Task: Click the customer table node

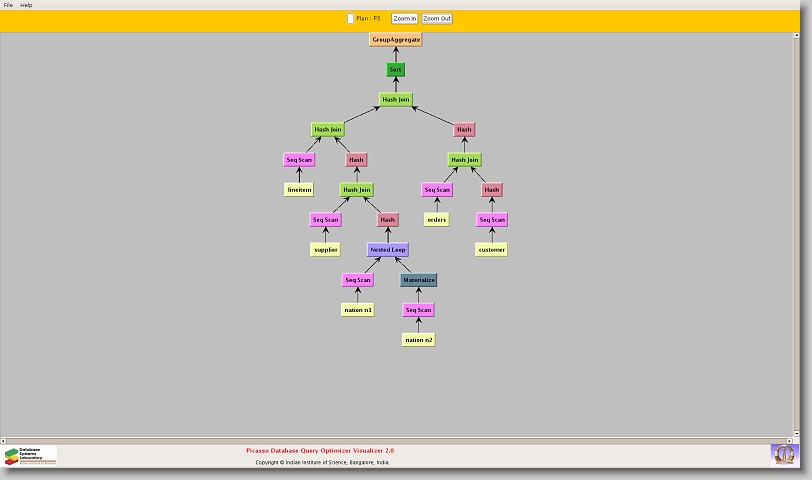Action: pyautogui.click(x=491, y=250)
